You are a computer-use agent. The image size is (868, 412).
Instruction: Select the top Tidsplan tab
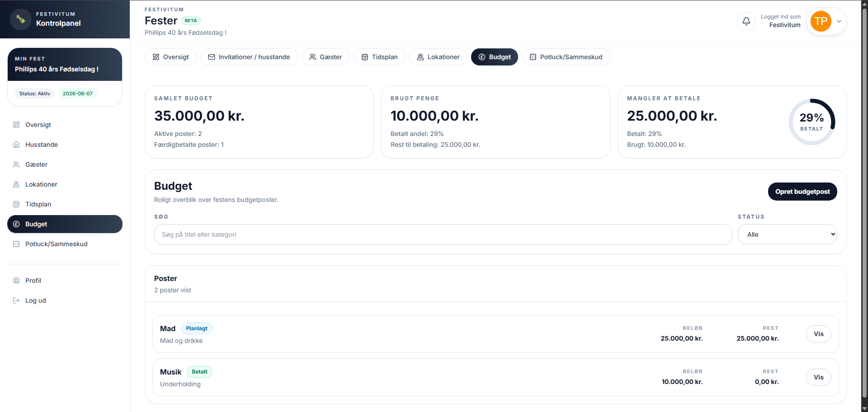click(x=379, y=57)
